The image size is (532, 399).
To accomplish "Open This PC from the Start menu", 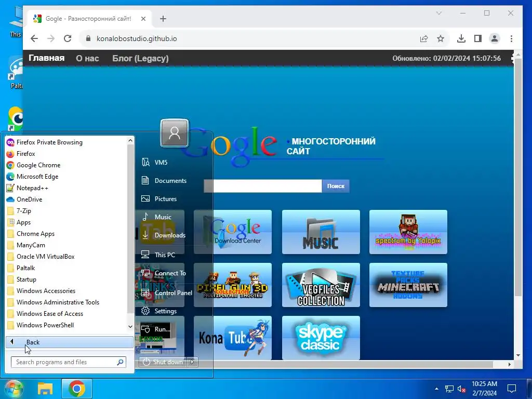I will point(159,255).
